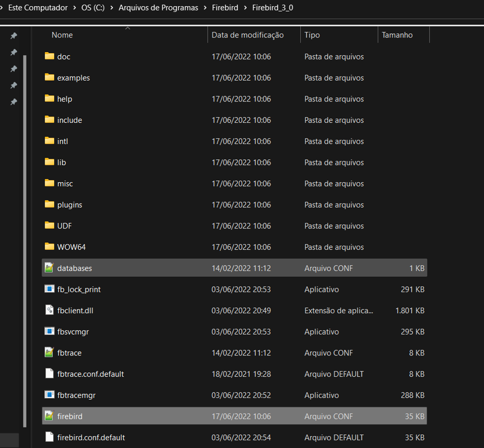484x448 pixels.
Task: Click the fbtrace CONF file icon
Action: [x=49, y=352]
